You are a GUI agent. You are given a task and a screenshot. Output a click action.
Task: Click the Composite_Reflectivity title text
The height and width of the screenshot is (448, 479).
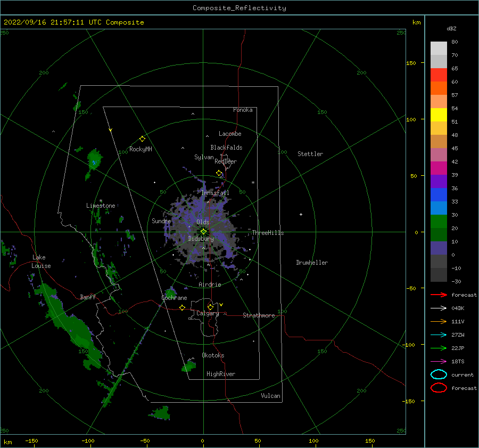point(239,8)
